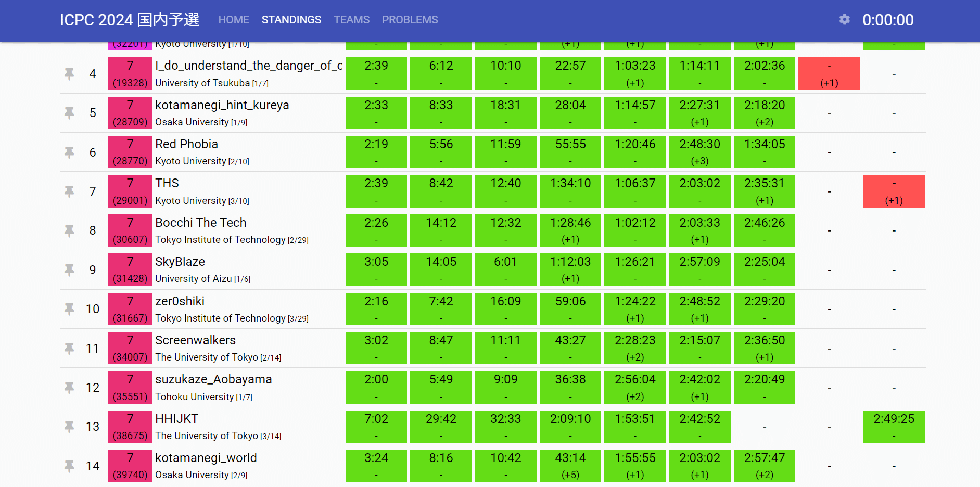The height and width of the screenshot is (487, 980).
Task: Open the kotamanegi_world team name
Action: pyautogui.click(x=206, y=458)
